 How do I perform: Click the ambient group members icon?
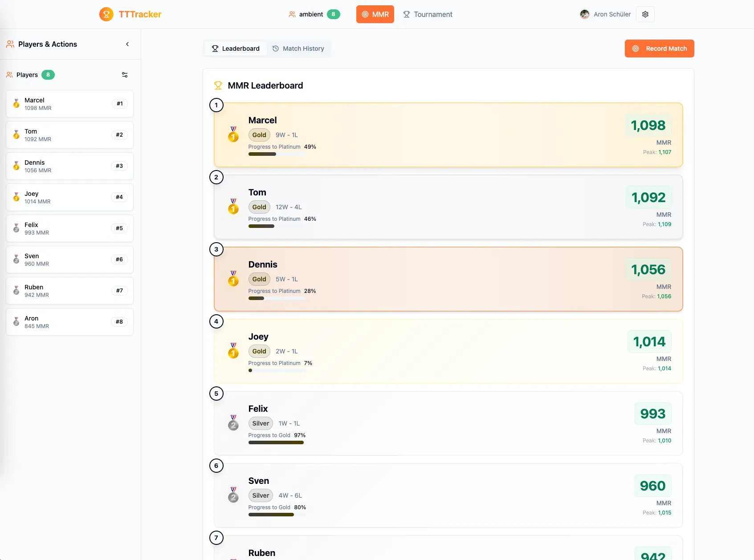tap(292, 14)
